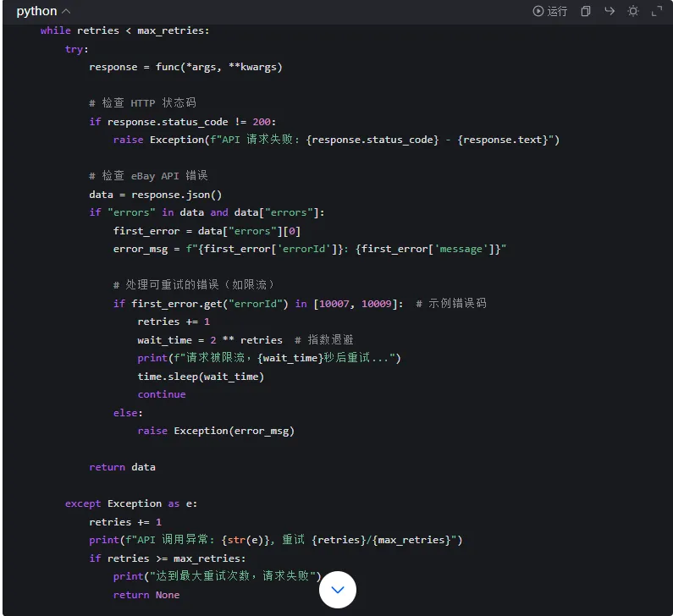
Task: Click 'time.sleep(wait_time)' line
Action: [201, 377]
